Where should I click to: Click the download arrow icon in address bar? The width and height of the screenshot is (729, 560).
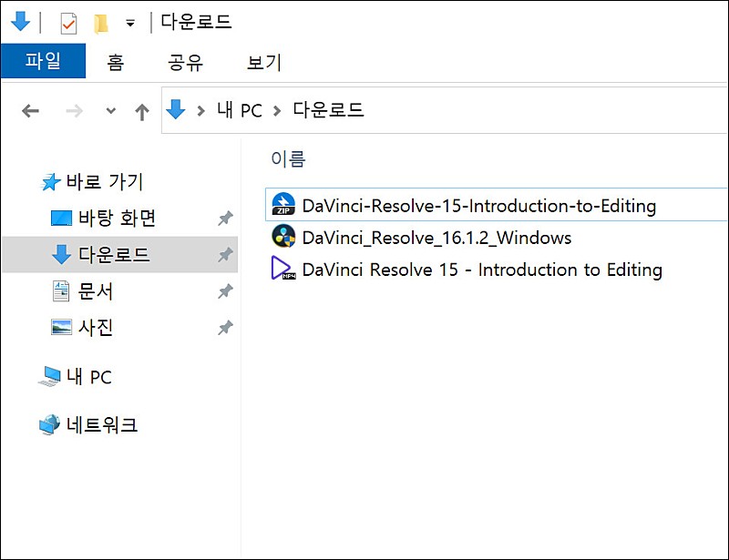175,109
